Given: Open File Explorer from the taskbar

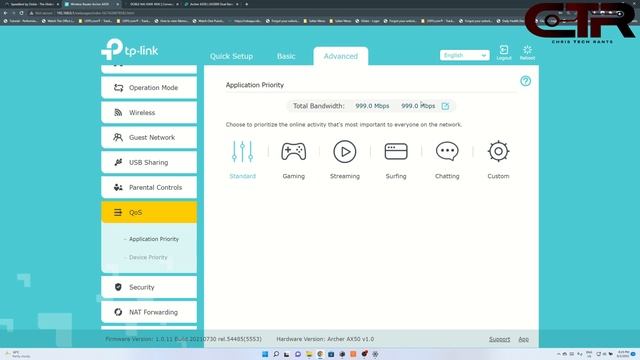Looking at the screenshot, I should click(x=309, y=354).
